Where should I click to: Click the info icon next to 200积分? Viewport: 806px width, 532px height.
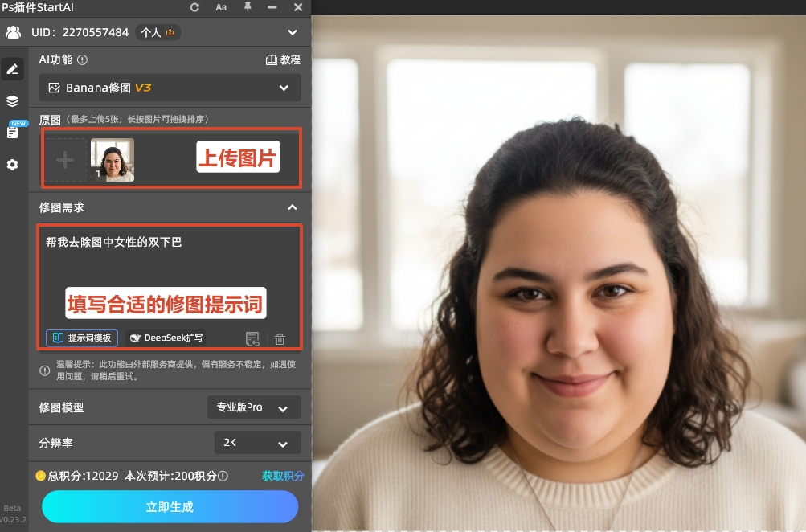coord(223,476)
